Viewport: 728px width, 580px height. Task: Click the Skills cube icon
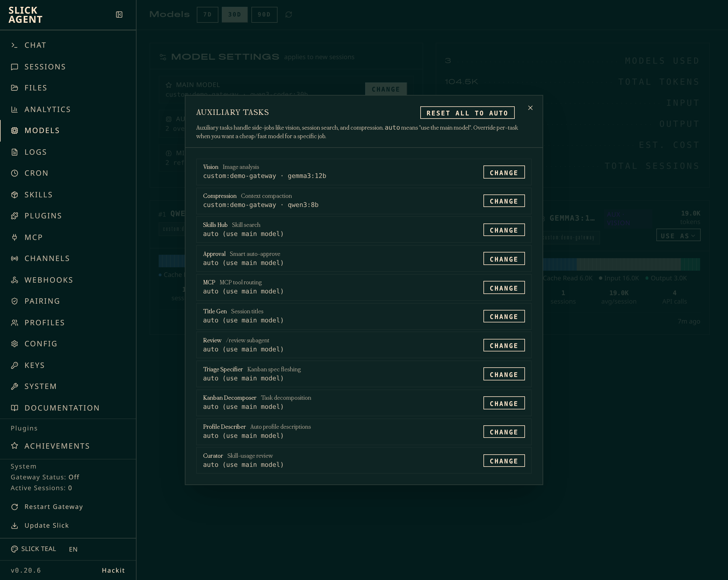[15, 195]
